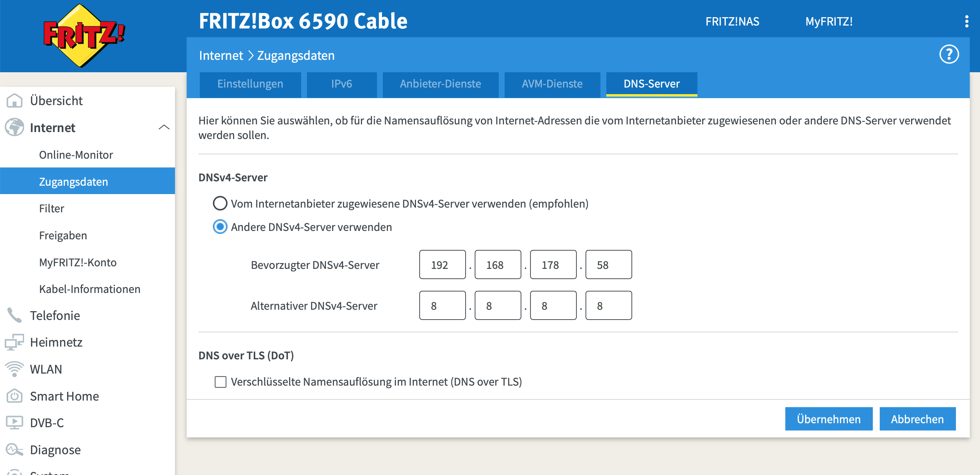Screen dimensions: 980x475
Task: Open Zugangsdaten submenu item
Action: tap(87, 181)
